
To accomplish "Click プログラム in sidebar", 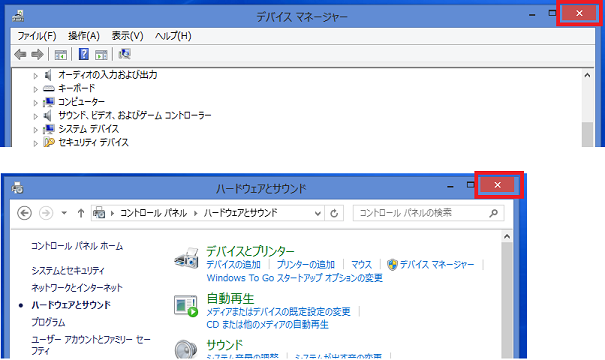I will 48,322.
